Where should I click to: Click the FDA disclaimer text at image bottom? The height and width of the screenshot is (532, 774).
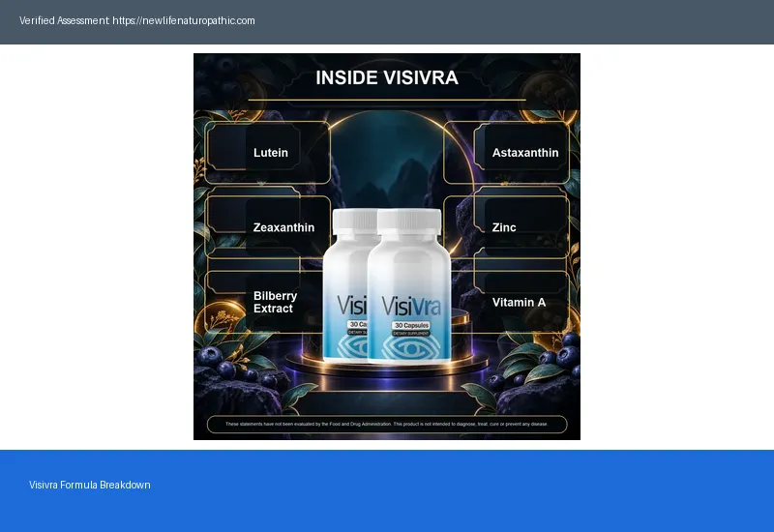coord(387,424)
